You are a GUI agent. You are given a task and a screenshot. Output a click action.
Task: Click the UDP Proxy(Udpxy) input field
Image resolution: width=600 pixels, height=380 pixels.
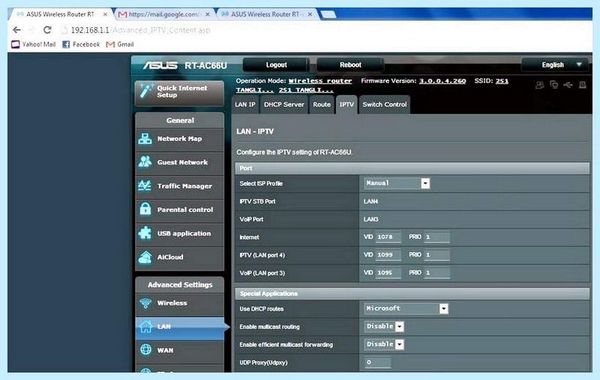378,362
